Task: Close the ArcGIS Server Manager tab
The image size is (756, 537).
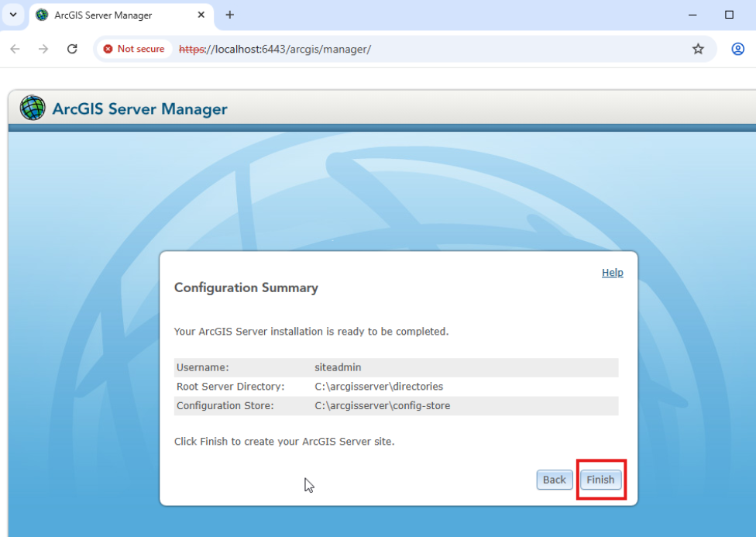Action: [x=201, y=15]
